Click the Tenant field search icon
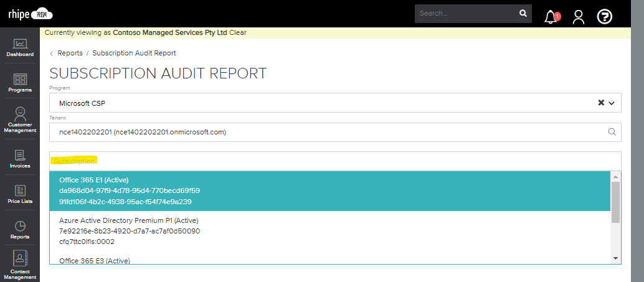Image resolution: width=644 pixels, height=282 pixels. point(612,132)
